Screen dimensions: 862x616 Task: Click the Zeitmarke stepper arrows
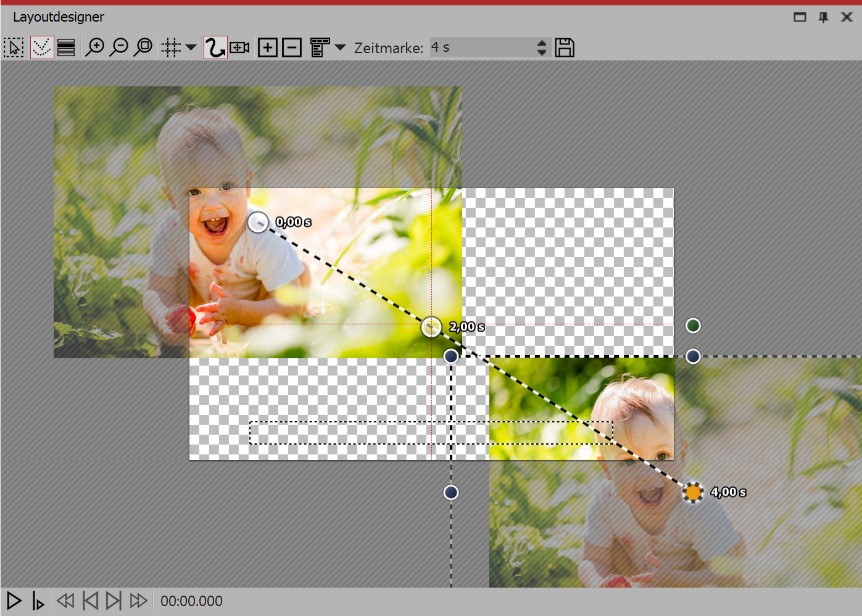point(542,47)
